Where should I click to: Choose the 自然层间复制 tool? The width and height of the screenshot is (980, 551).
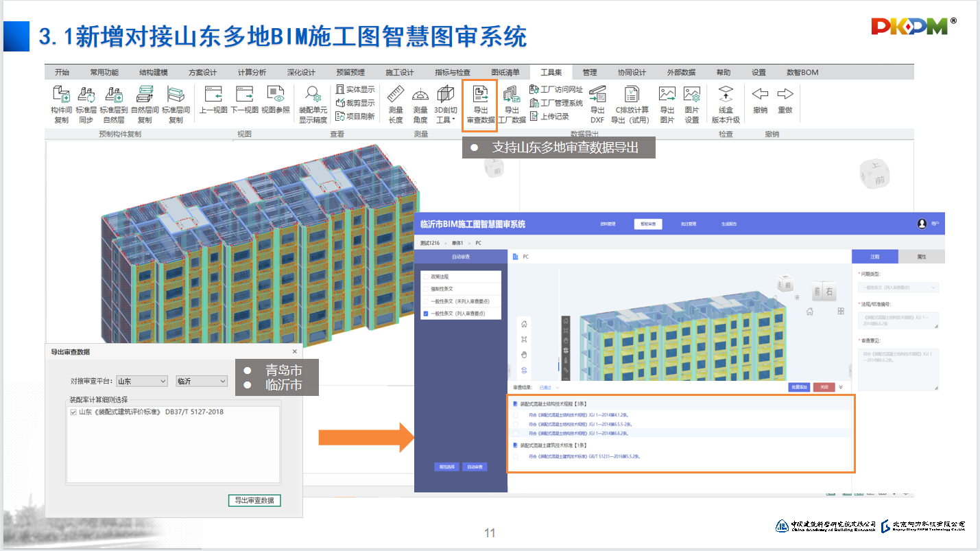tap(145, 104)
